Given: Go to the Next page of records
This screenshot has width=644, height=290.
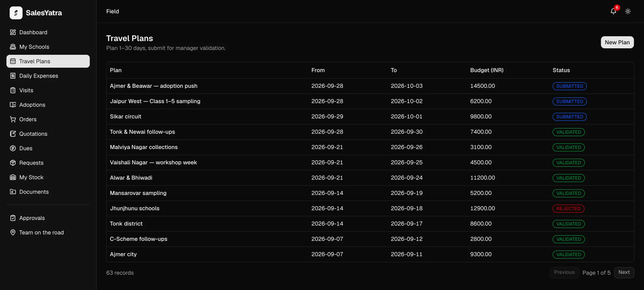Looking at the screenshot, I should [624, 272].
